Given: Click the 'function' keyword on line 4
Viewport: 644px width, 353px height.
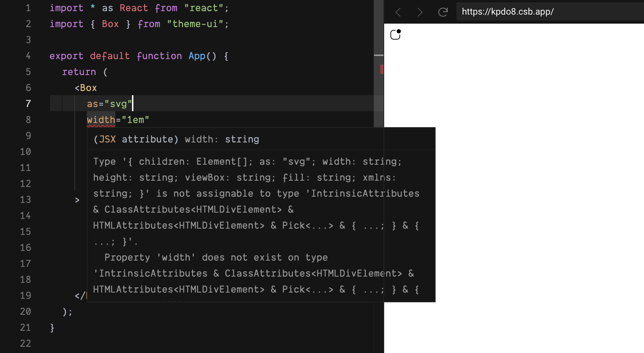Looking at the screenshot, I should click(x=159, y=56).
